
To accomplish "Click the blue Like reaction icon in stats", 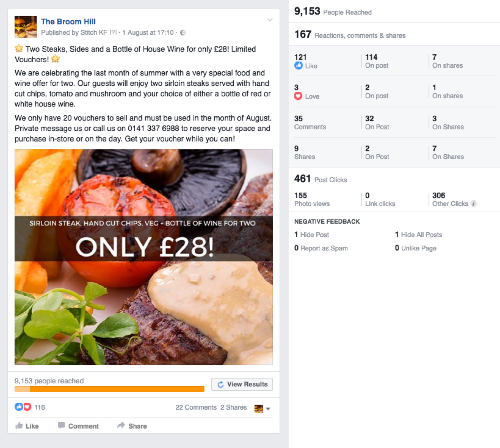I will tap(299, 66).
